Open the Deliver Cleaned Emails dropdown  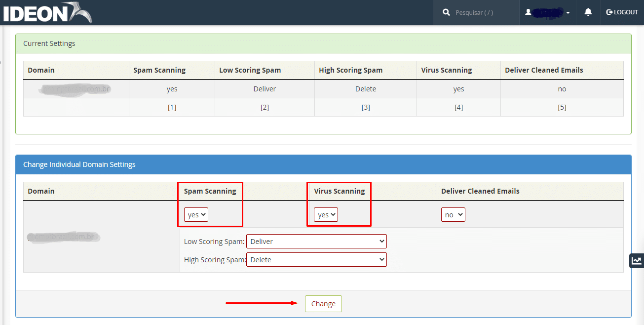pos(453,215)
